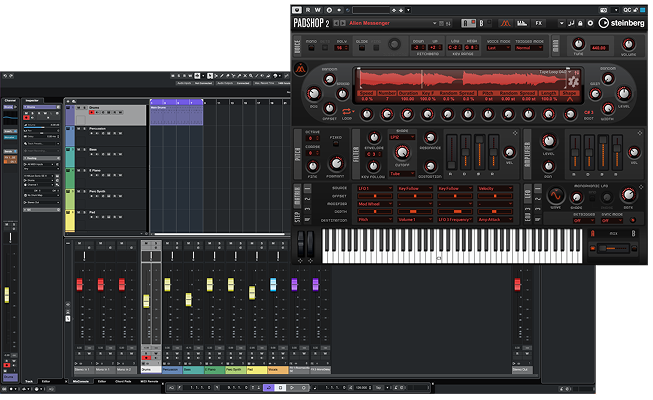Click the stop button in transport bar

[x=281, y=388]
